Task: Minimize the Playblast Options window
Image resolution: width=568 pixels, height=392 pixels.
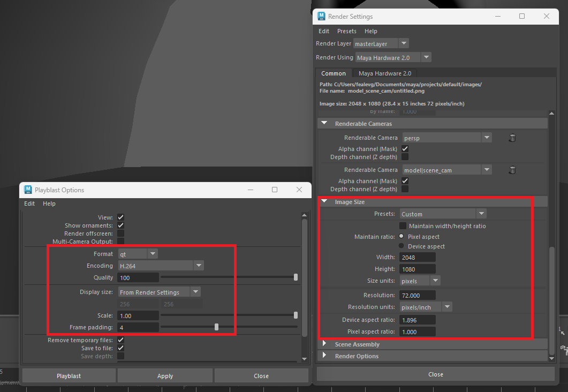Action: (x=250, y=190)
